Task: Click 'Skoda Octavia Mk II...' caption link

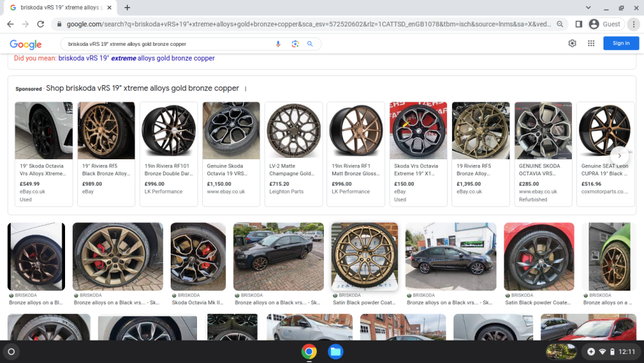Action: 198,302
